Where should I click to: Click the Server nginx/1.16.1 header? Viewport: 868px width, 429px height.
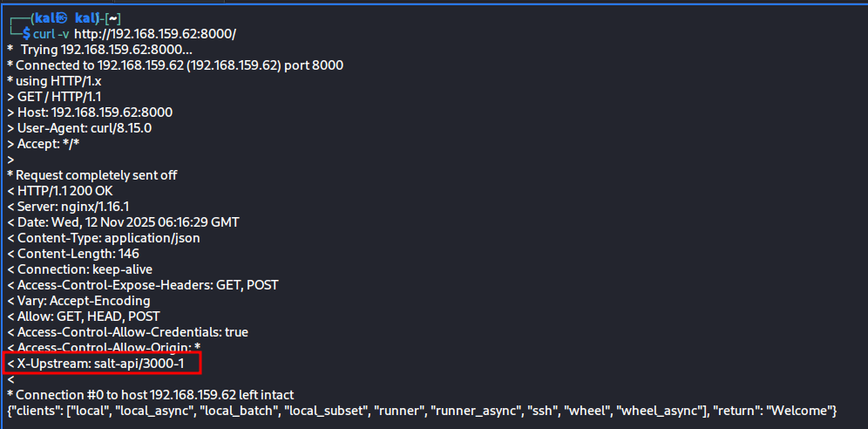[73, 207]
